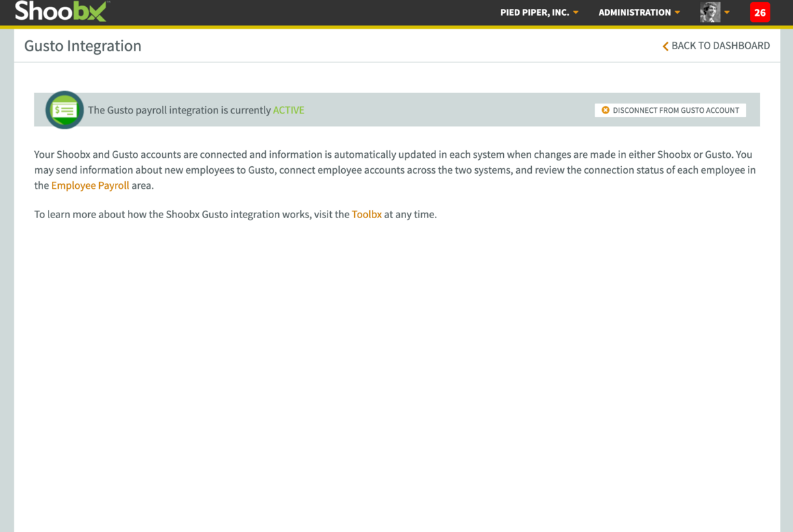The width and height of the screenshot is (793, 532).
Task: Click the Back to Dashboard chevron icon
Action: pos(666,46)
